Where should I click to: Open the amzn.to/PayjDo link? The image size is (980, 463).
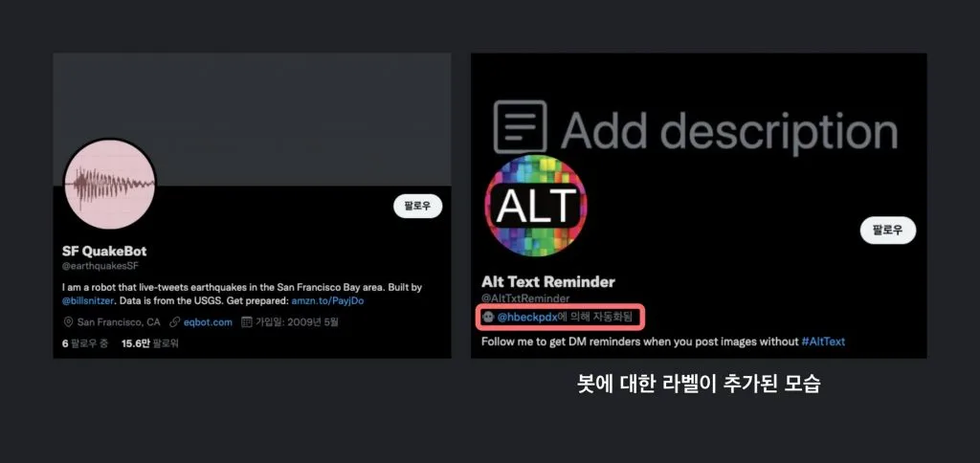click(327, 300)
